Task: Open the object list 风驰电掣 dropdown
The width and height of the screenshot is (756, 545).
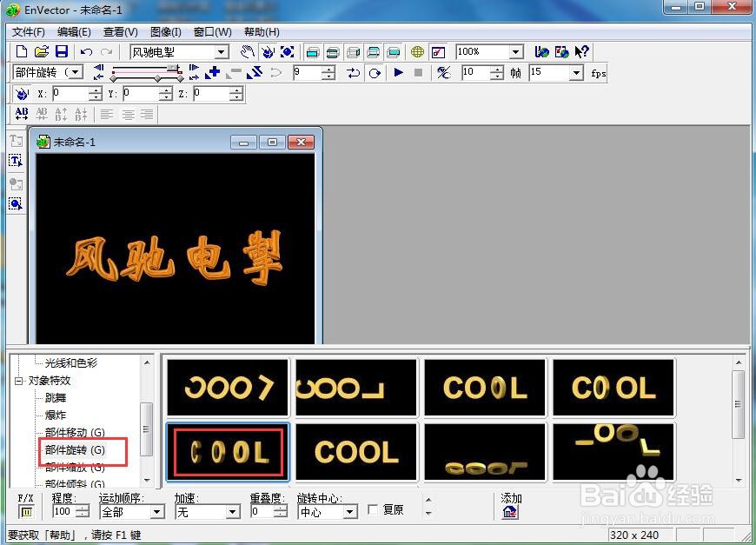Action: pos(222,52)
